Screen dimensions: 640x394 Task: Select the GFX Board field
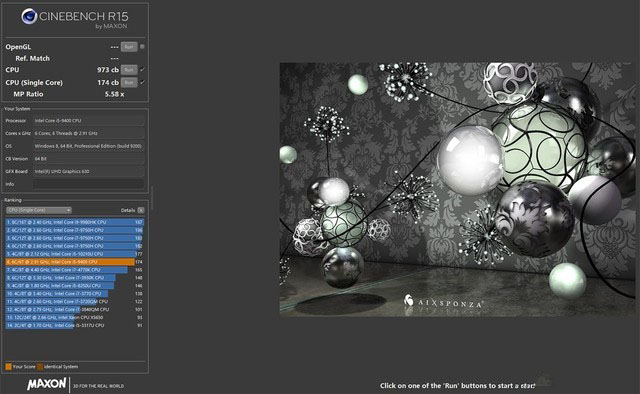[89, 171]
